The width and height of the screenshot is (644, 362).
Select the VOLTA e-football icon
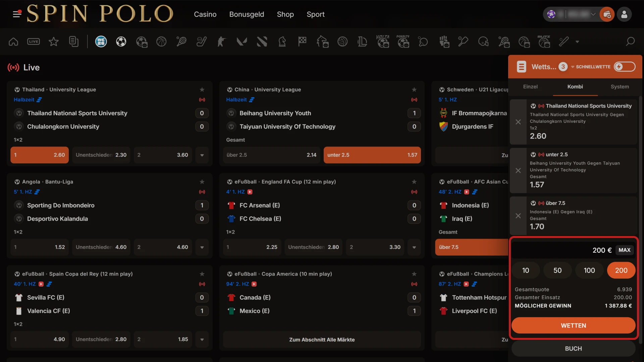383,42
